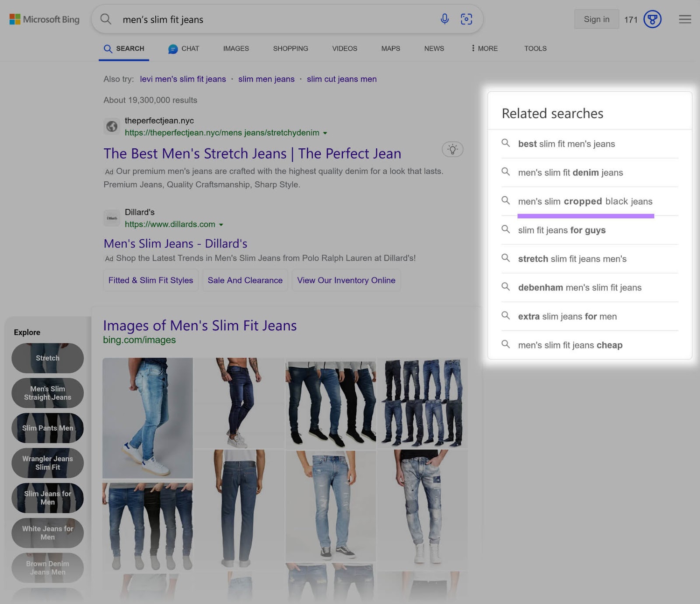Image resolution: width=700 pixels, height=604 pixels.
Task: Click the lightbulb icon beside the stretch jeans ad
Action: pyautogui.click(x=452, y=149)
